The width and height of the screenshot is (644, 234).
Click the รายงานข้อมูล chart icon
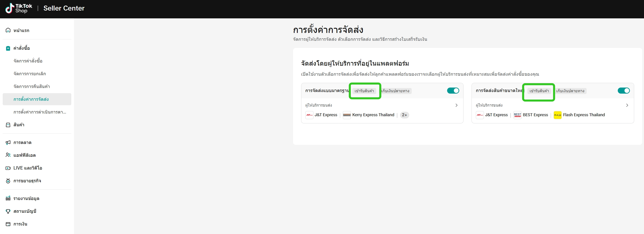[8, 198]
